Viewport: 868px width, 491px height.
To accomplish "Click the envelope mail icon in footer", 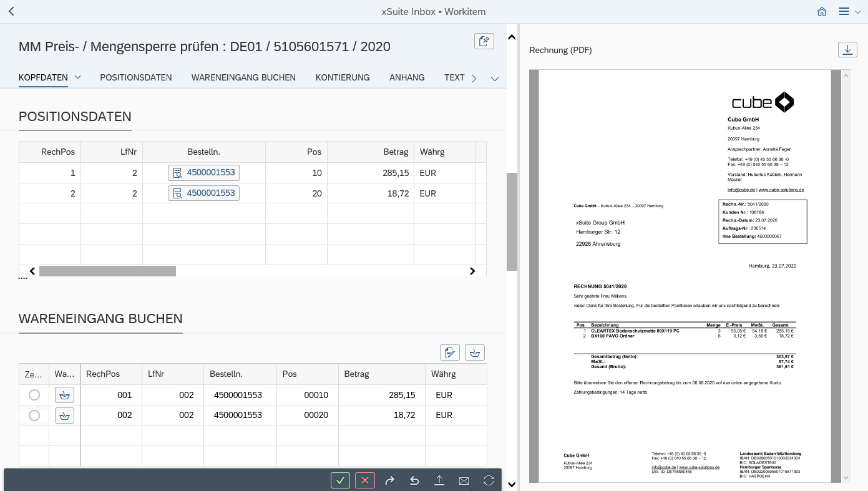I will tap(464, 480).
